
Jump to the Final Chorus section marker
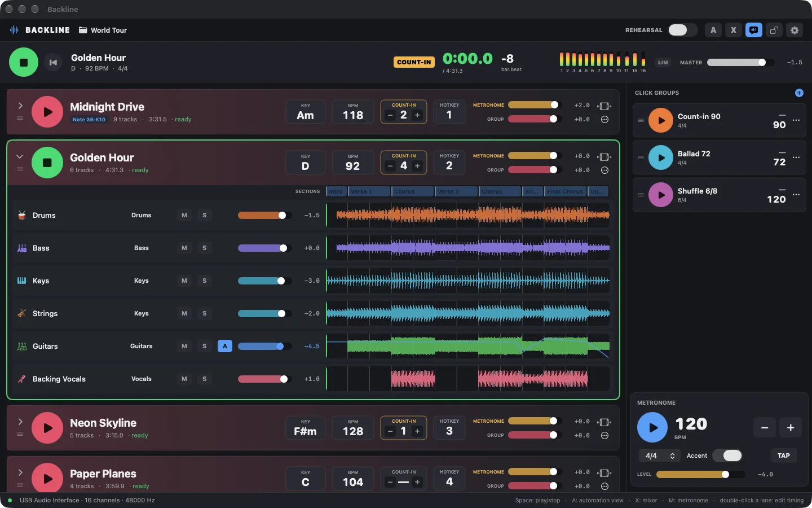coord(566,191)
